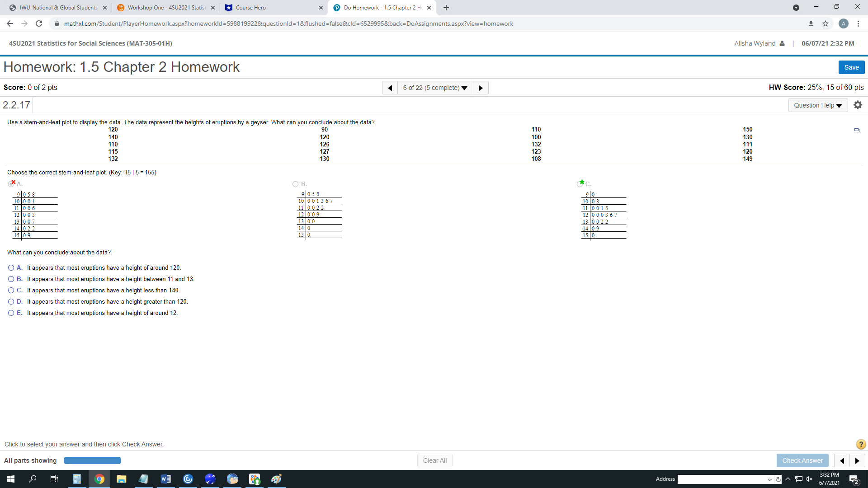Viewport: 868px width, 488px height.
Task: Click the Save button
Action: [851, 67]
